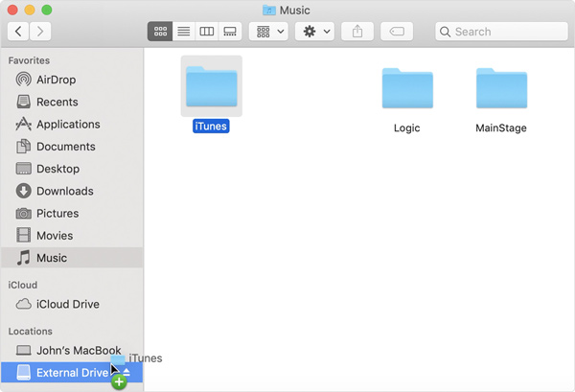Click the Music folder icon in title bar
575x392 pixels.
click(x=269, y=11)
